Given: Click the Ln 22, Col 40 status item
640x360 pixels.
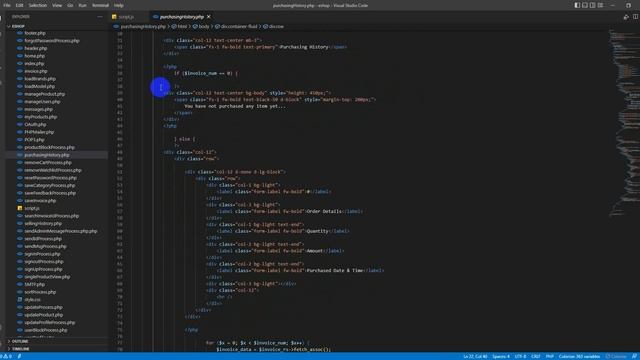Looking at the screenshot, I should [x=475, y=356].
